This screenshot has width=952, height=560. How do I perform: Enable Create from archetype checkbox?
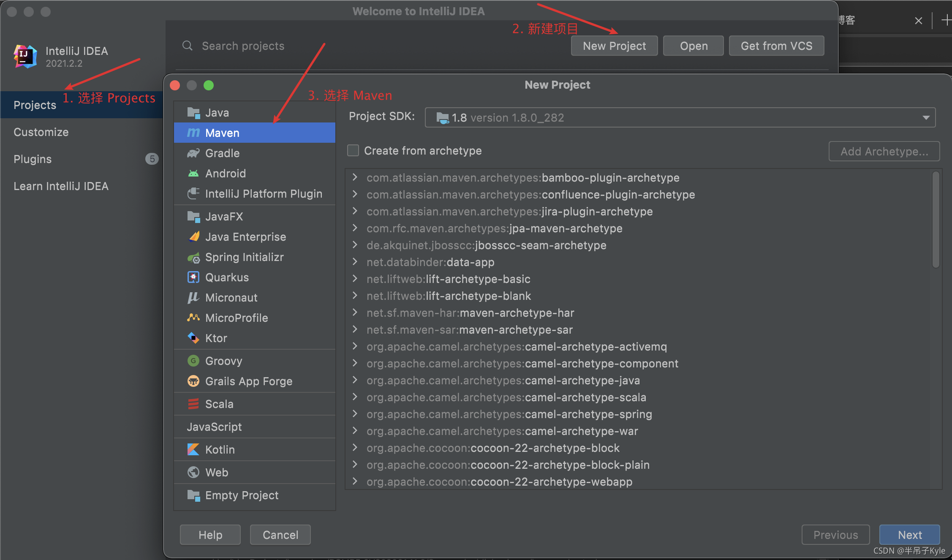pyautogui.click(x=353, y=150)
